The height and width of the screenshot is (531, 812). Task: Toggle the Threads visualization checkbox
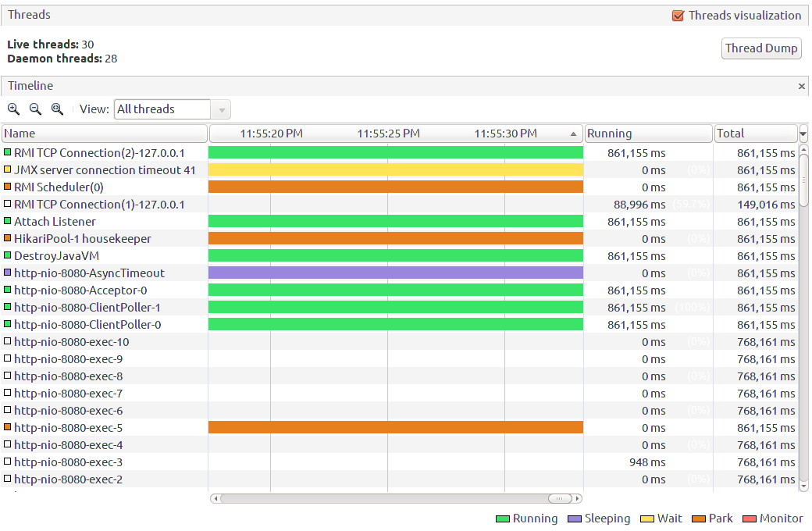coord(676,14)
